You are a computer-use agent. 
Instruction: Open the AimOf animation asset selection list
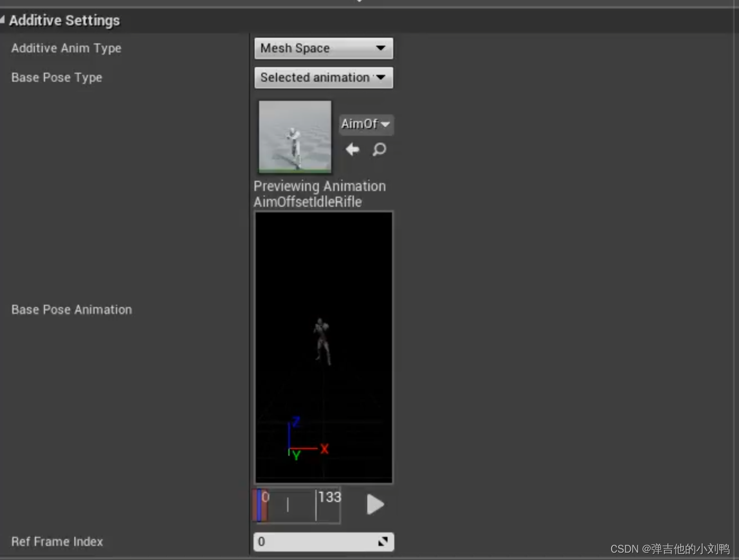click(x=366, y=125)
